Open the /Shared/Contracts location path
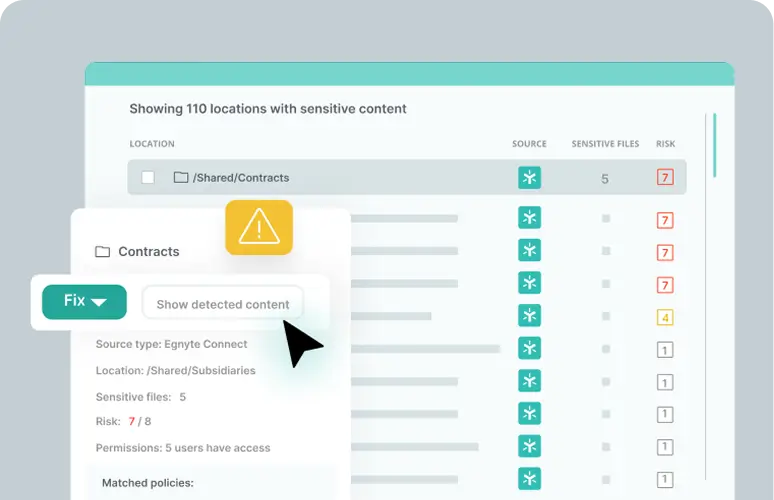Screen dimensions: 774x500 click(x=241, y=178)
